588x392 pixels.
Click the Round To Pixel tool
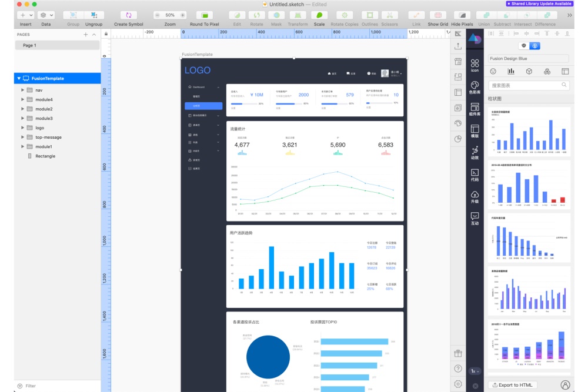click(205, 18)
